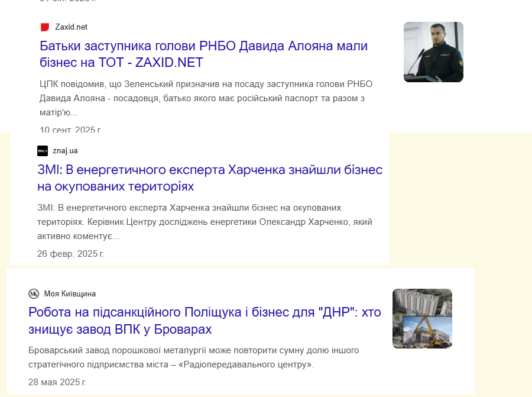Click the date 26 февр. 2025 г.
This screenshot has width=532, height=397.
(x=70, y=254)
